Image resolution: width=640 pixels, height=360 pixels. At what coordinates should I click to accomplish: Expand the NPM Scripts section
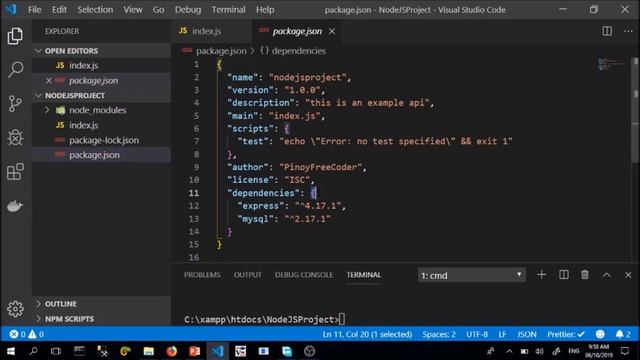pos(101,319)
